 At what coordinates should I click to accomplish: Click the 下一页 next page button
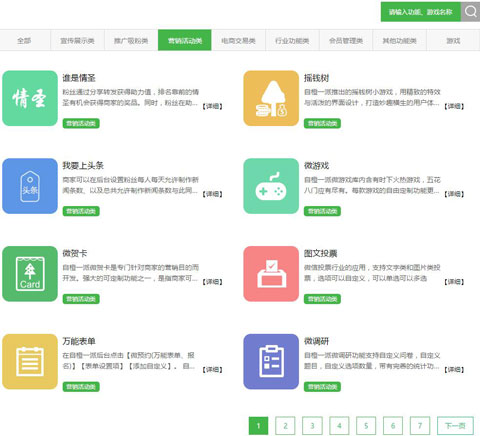(x=455, y=426)
